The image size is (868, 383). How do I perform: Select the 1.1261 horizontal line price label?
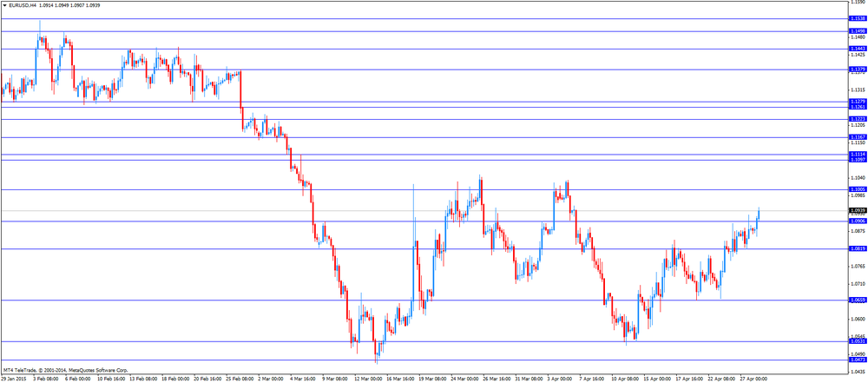[858, 107]
